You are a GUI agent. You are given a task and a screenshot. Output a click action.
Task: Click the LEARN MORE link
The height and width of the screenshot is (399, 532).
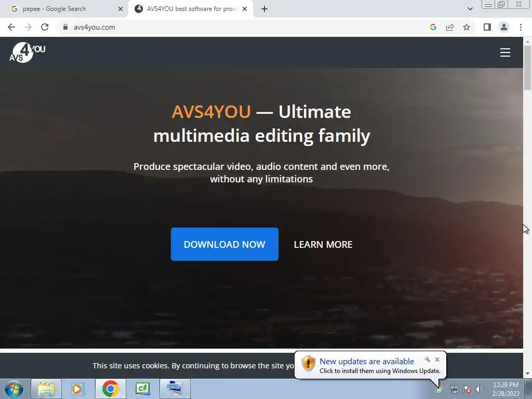click(x=323, y=245)
